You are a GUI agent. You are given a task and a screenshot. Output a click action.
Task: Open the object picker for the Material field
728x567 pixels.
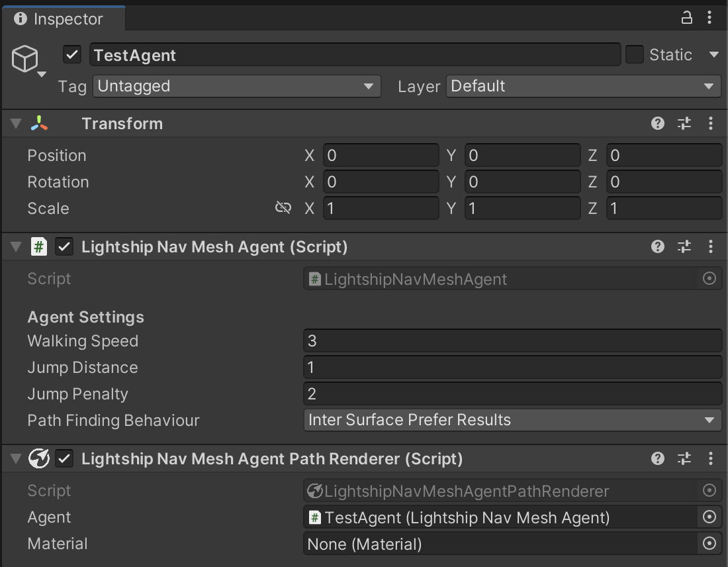[x=709, y=543]
